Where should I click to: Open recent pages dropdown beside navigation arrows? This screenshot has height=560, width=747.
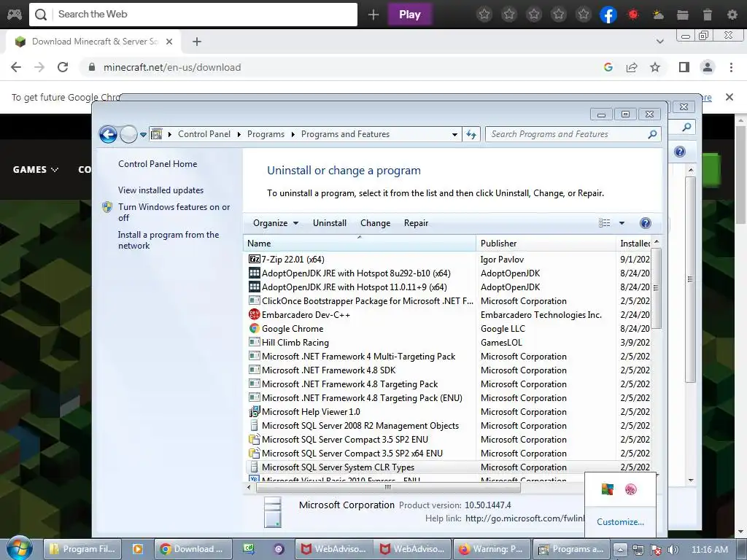pyautogui.click(x=143, y=135)
